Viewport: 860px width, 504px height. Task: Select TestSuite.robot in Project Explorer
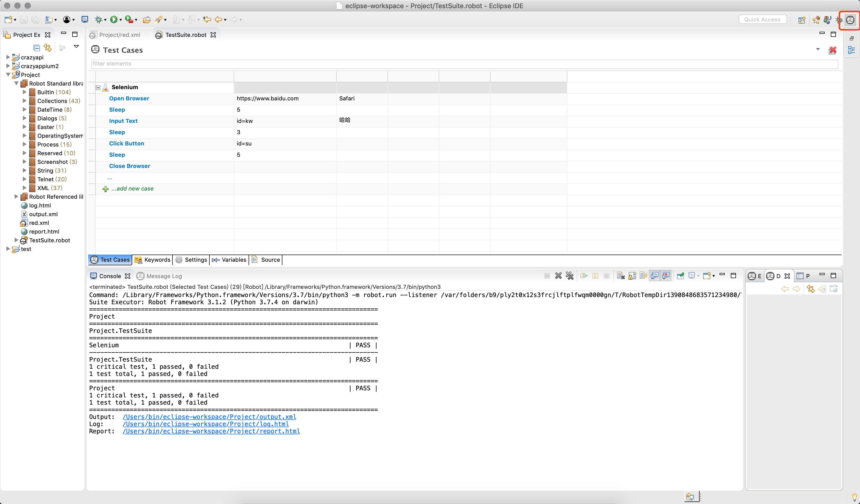click(x=49, y=240)
